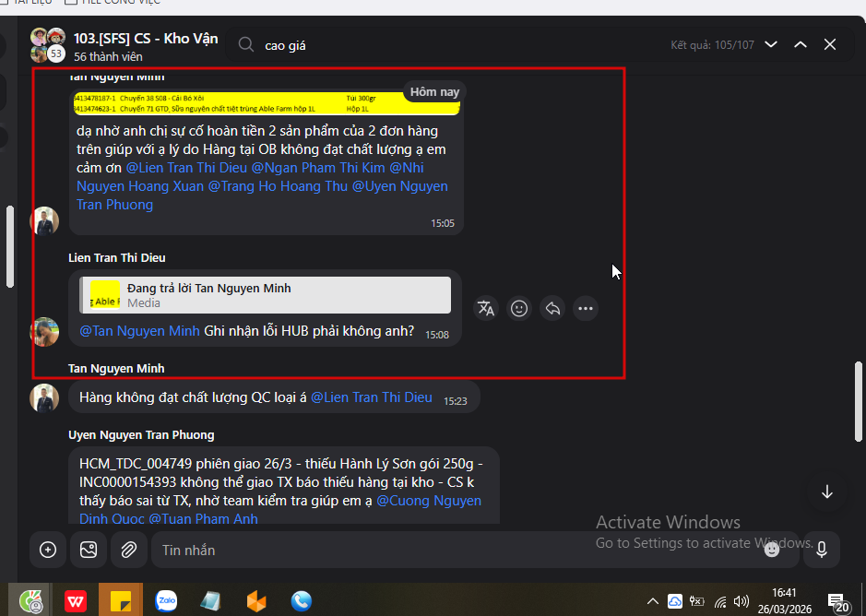Screen dimensions: 866x616
Task: Show hidden tray icons chevron
Action: click(x=652, y=601)
